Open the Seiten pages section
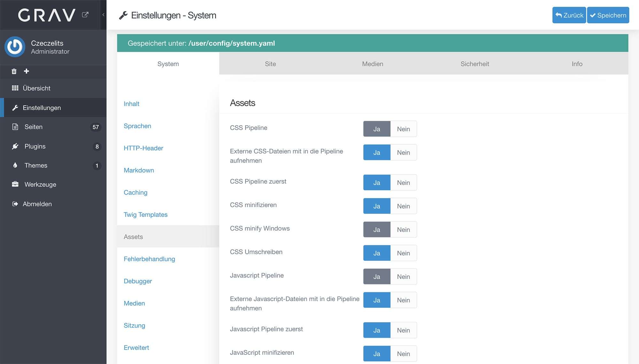 point(34,127)
